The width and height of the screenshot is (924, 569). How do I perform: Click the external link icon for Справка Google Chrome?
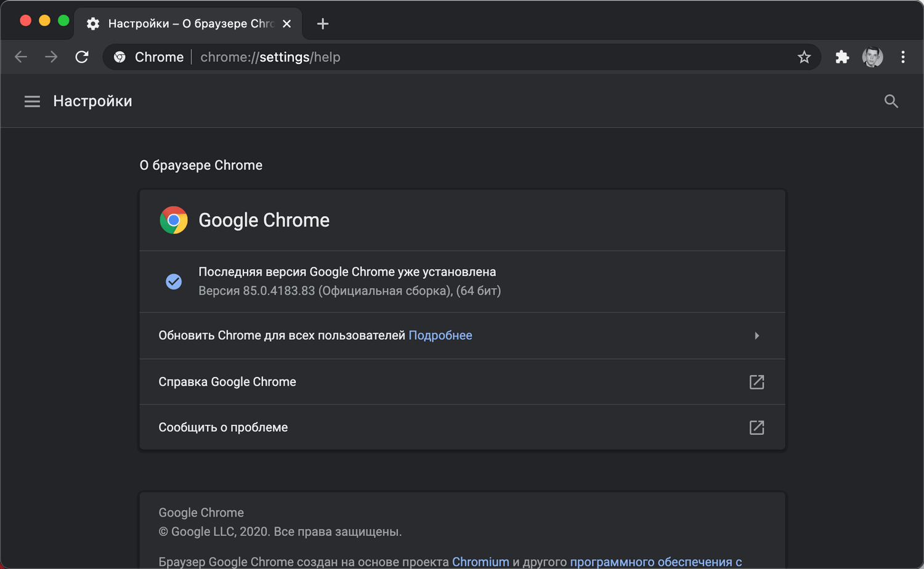[x=756, y=382]
